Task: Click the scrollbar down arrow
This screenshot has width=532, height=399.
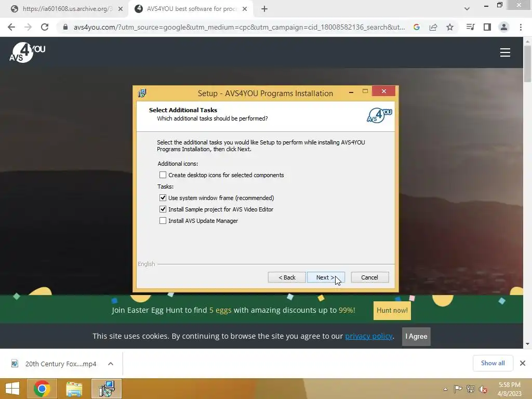Action: (527, 344)
